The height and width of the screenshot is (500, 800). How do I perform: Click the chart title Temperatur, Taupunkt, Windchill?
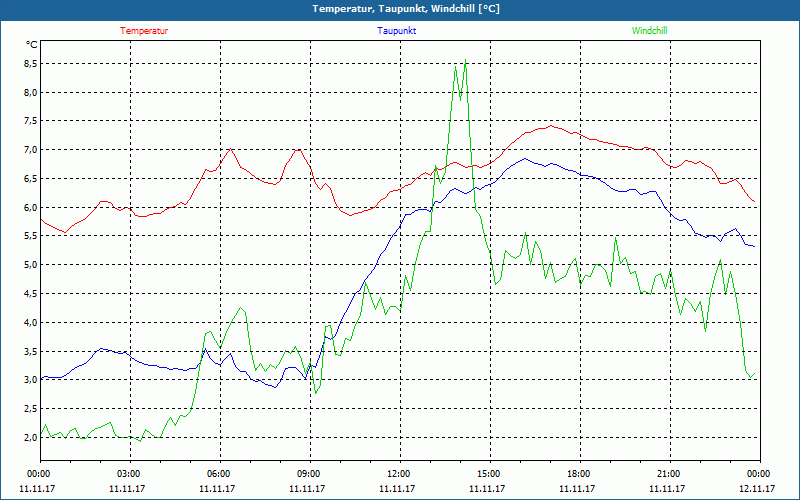point(406,9)
